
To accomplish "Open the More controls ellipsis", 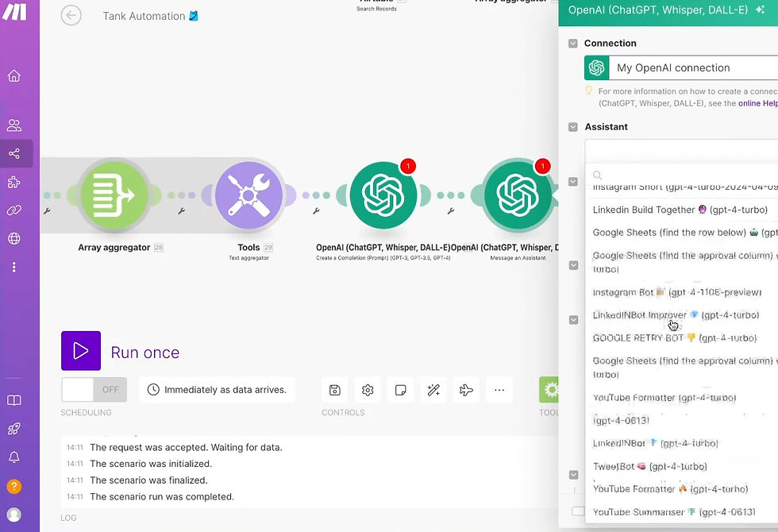I will coord(499,390).
